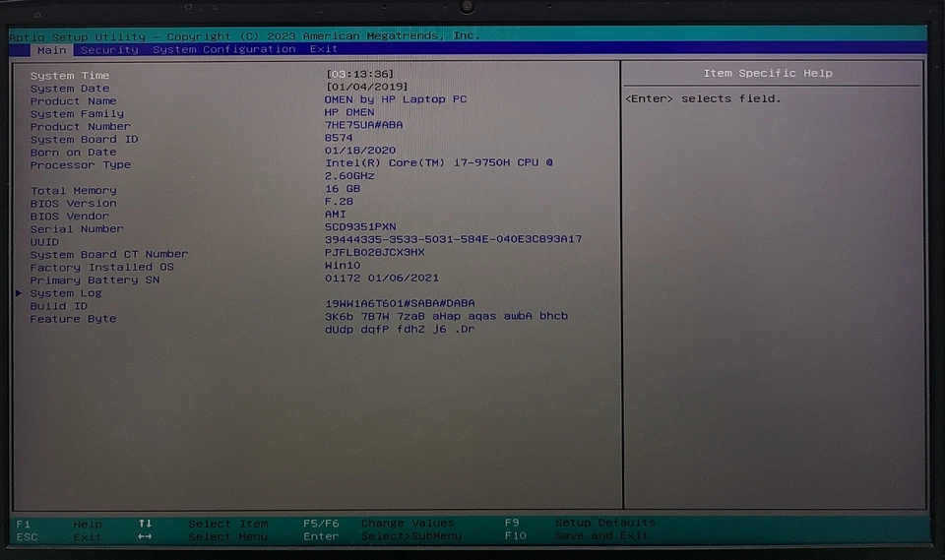Click the BIOS Vendor label
The width and height of the screenshot is (945, 560).
pyautogui.click(x=70, y=217)
